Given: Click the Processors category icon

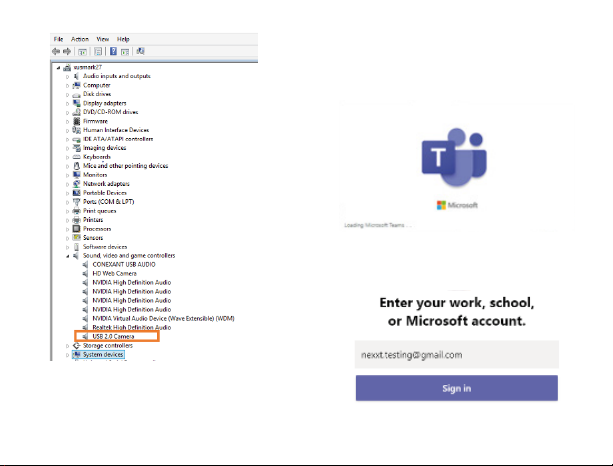Looking at the screenshot, I should [x=77, y=229].
